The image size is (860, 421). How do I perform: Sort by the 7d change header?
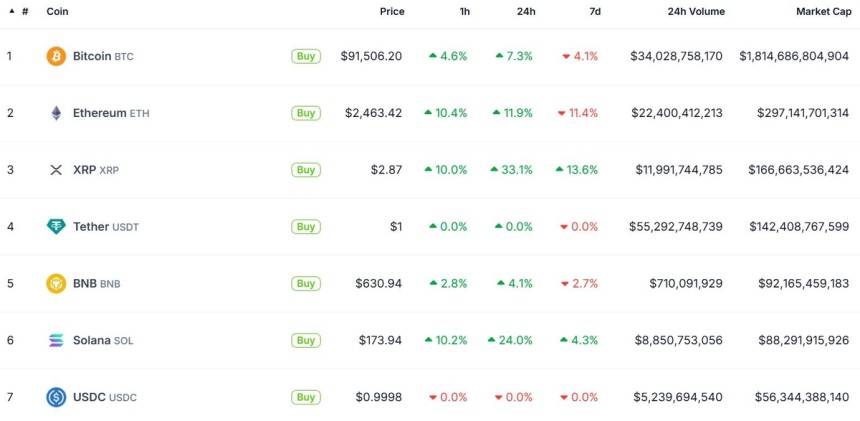[595, 12]
